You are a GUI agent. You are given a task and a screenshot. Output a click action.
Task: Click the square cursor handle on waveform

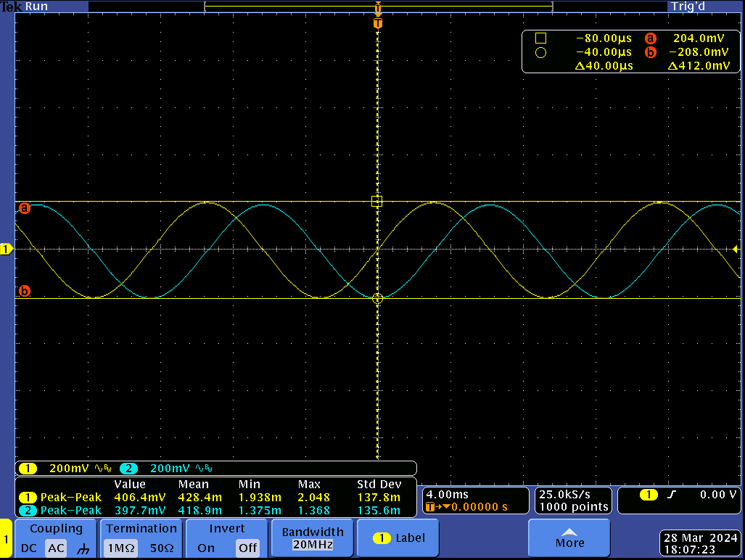[x=376, y=202]
